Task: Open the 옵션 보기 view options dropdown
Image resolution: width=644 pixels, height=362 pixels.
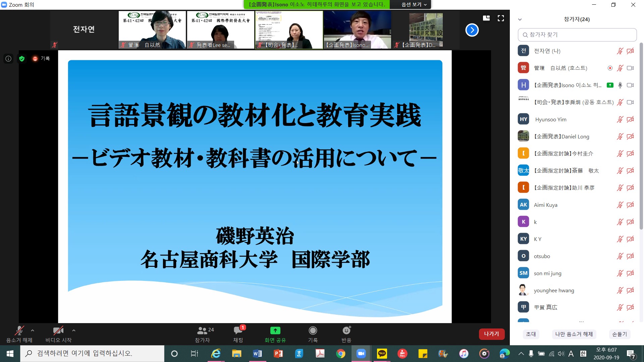Action: 414,5
